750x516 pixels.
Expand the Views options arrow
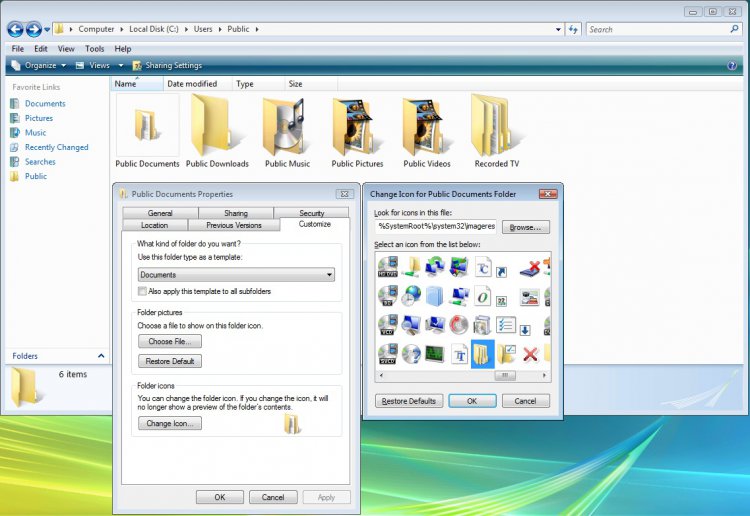(x=121, y=66)
